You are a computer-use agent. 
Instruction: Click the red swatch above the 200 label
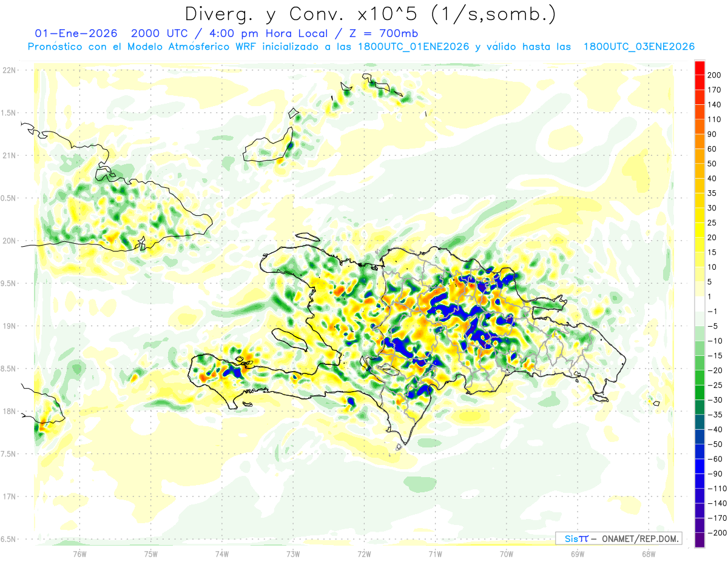[x=699, y=68]
